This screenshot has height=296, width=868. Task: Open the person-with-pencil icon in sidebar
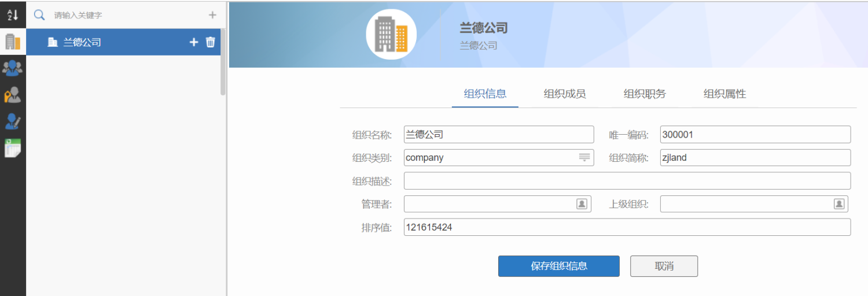tap(13, 121)
